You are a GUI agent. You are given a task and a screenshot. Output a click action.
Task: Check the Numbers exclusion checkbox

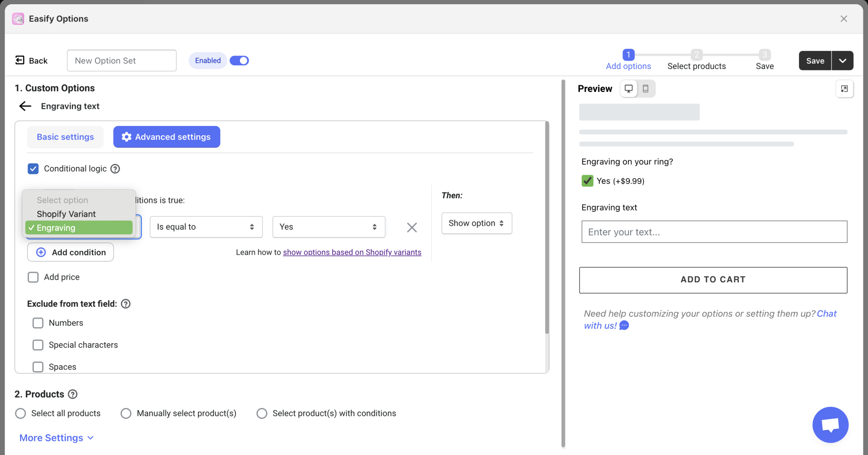tap(38, 323)
